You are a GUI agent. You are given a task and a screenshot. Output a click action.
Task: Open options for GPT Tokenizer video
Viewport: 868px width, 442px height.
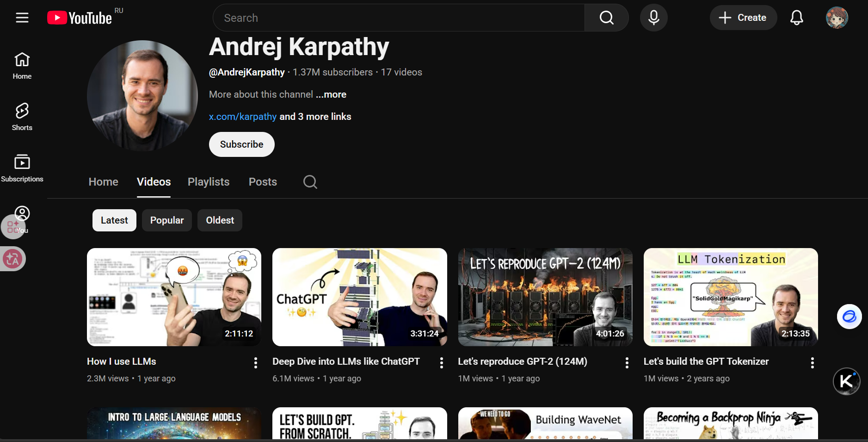click(x=812, y=363)
